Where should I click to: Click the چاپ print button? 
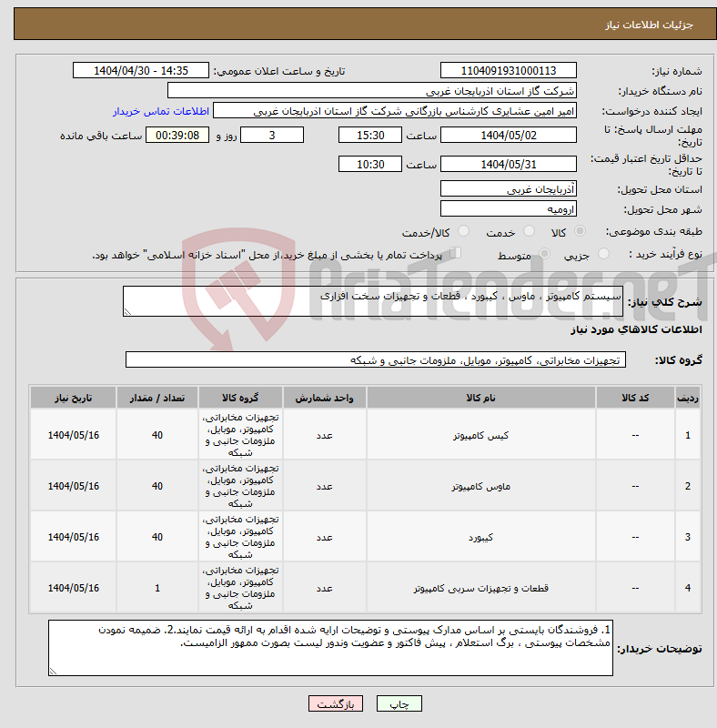pos(399,703)
